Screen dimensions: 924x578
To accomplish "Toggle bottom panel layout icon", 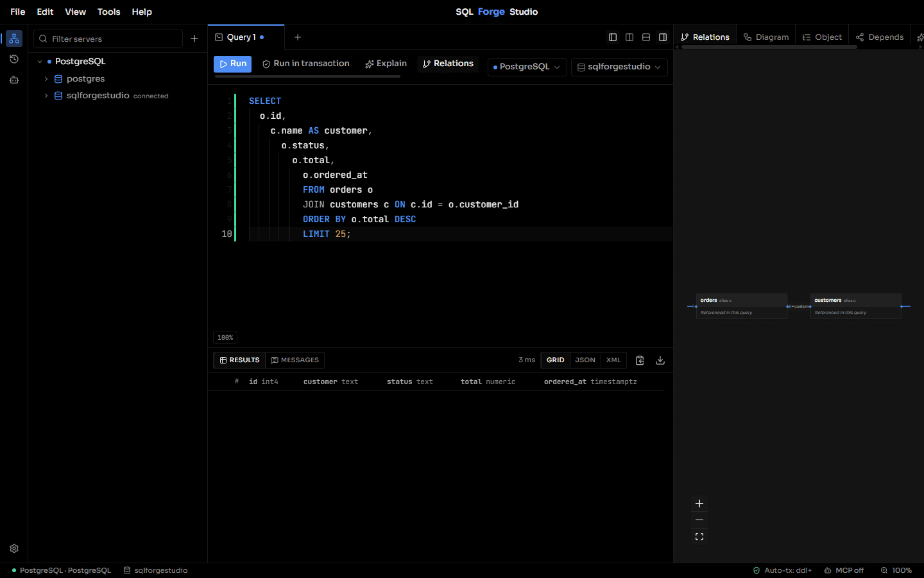I will coord(646,37).
